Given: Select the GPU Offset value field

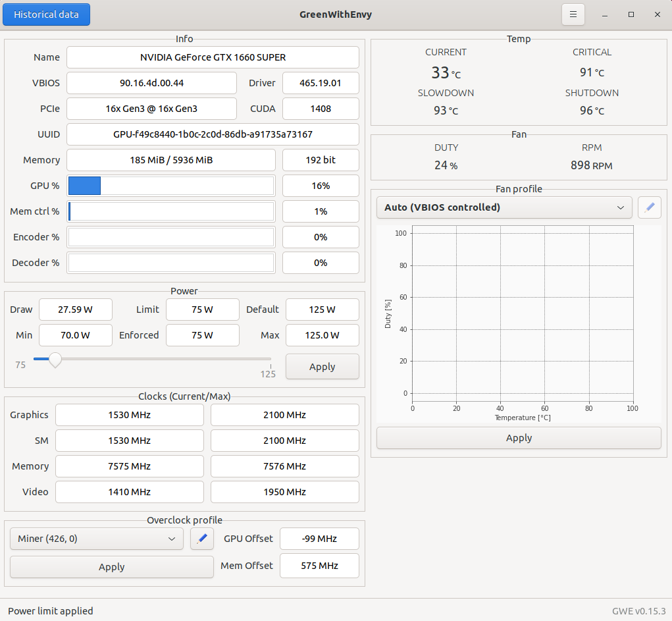Looking at the screenshot, I should pyautogui.click(x=319, y=538).
